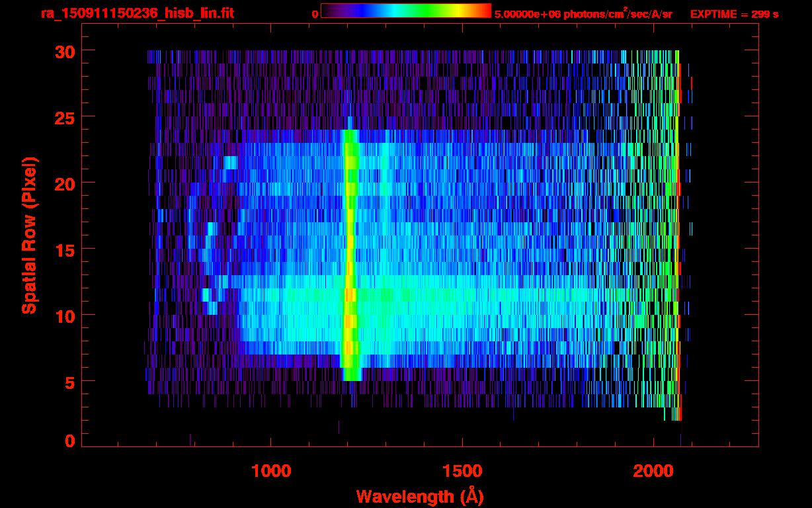
Task: Click the rainbow color scale bar
Action: tap(406, 11)
